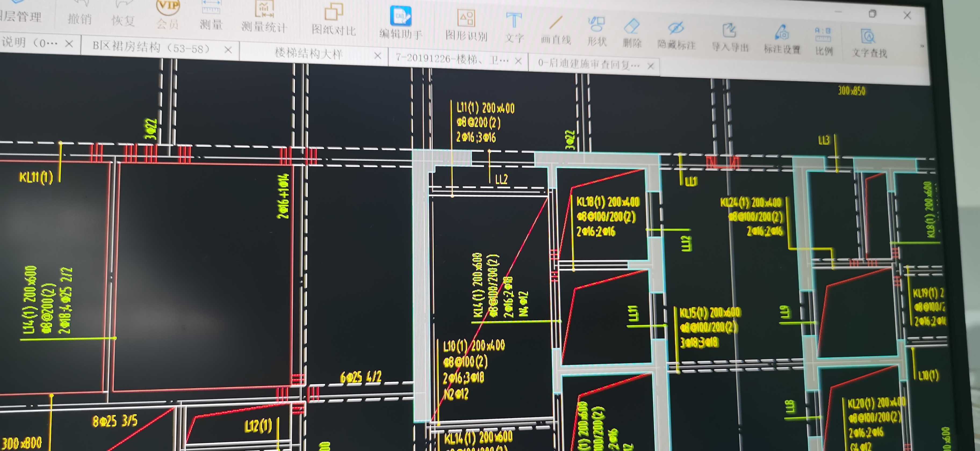Close the 楼梯结构大样 tab
The width and height of the screenshot is (980, 451).
pyautogui.click(x=377, y=56)
